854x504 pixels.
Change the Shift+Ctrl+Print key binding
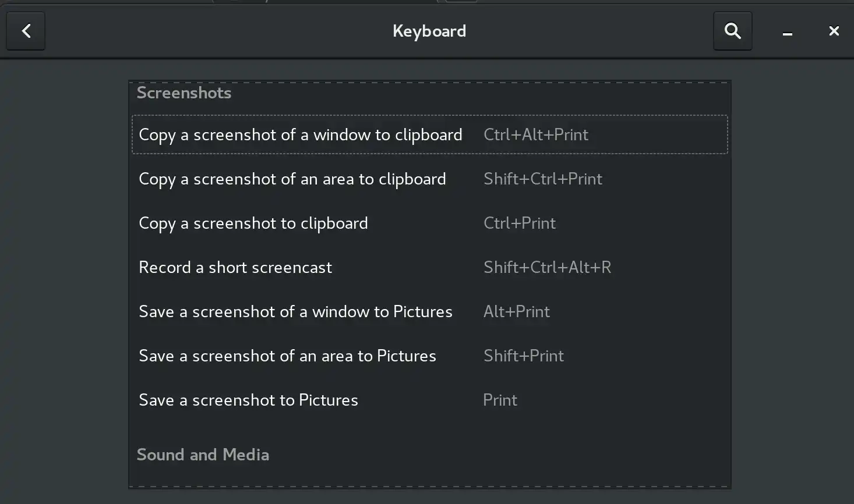point(542,179)
